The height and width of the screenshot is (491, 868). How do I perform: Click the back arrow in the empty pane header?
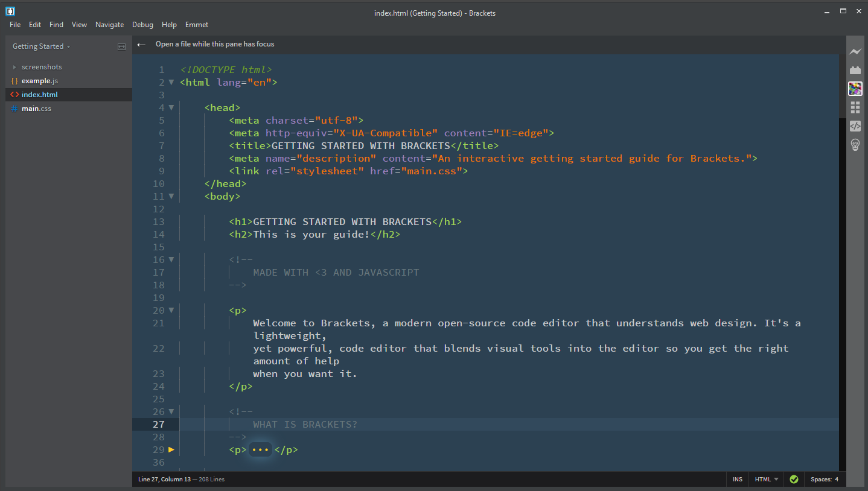pyautogui.click(x=141, y=44)
